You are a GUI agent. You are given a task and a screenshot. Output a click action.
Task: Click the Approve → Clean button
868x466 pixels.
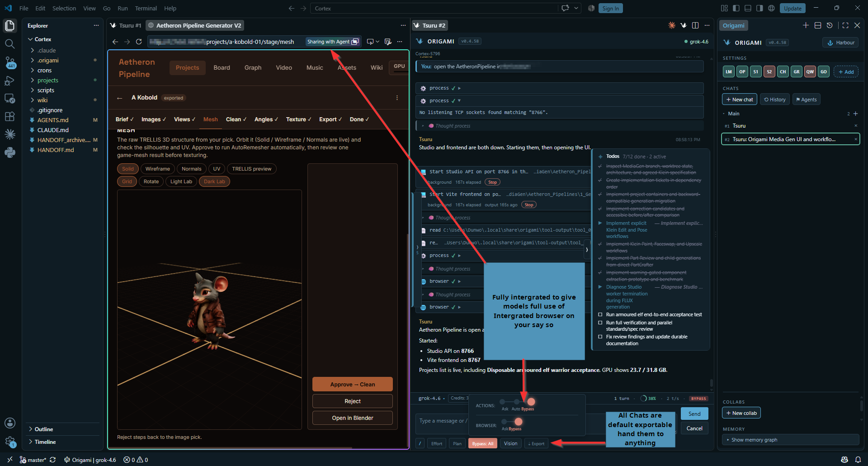point(353,384)
